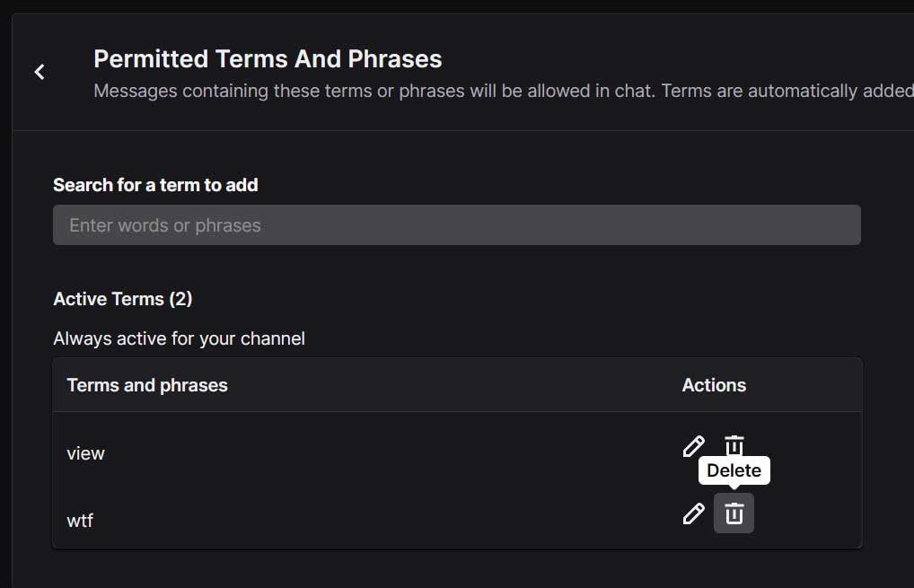
Task: Edit the "wtf" term with the pencil icon
Action: tap(693, 513)
